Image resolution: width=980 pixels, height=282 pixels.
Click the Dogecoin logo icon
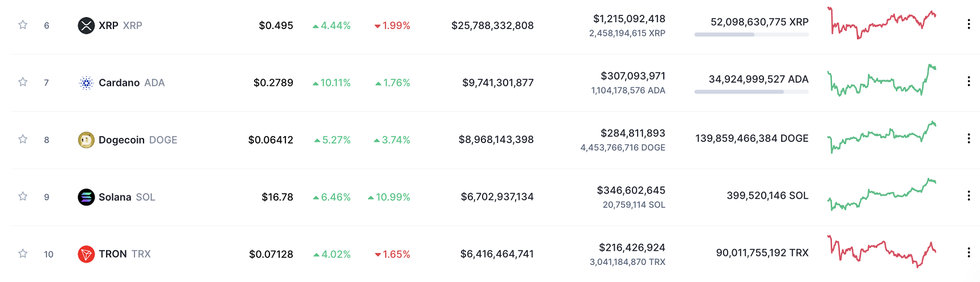click(x=86, y=140)
